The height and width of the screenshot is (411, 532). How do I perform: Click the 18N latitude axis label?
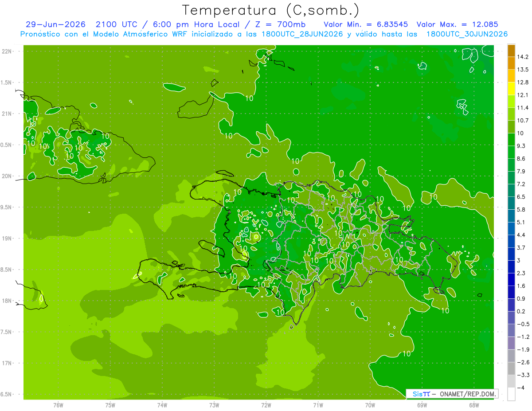click(x=7, y=301)
